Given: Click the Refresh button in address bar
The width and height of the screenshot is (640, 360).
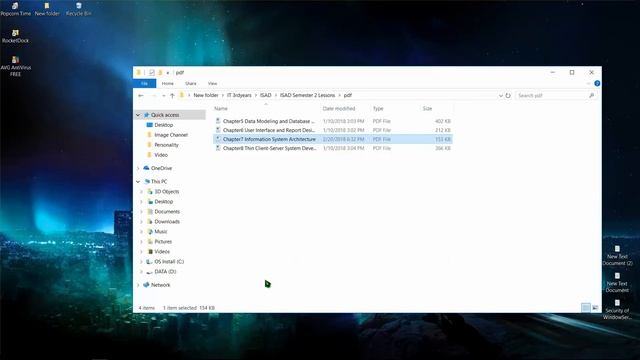Looking at the screenshot, I should tap(508, 96).
